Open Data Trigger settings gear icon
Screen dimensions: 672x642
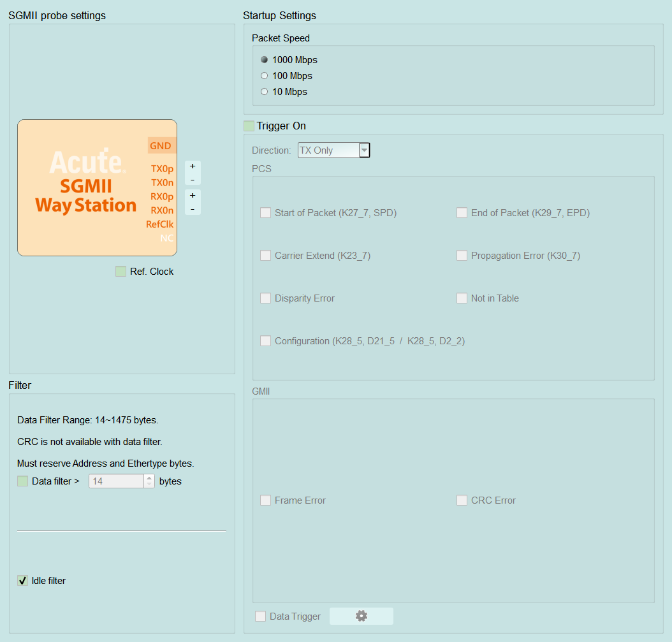(362, 616)
